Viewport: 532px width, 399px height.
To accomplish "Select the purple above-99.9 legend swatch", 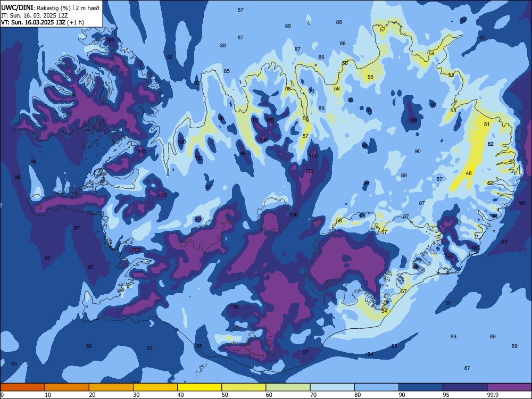I will [x=509, y=387].
